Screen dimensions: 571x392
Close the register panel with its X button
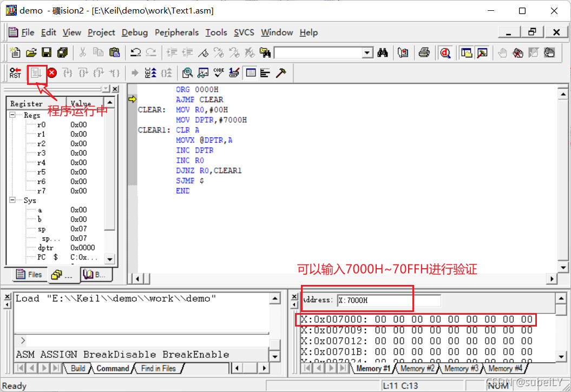coord(115,89)
